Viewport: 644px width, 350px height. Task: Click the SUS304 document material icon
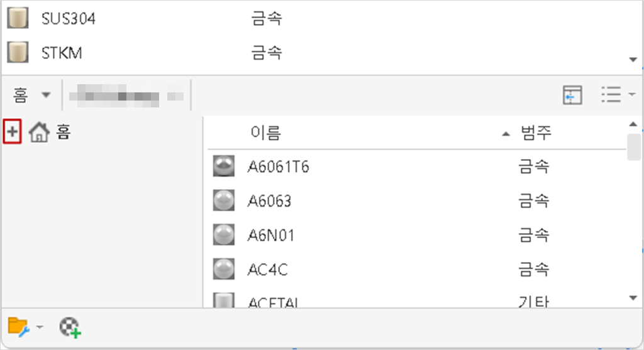click(x=18, y=18)
